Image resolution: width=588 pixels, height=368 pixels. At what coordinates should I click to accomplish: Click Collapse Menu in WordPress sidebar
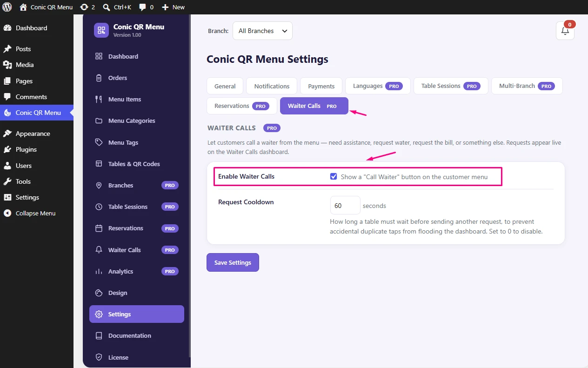[37, 213]
